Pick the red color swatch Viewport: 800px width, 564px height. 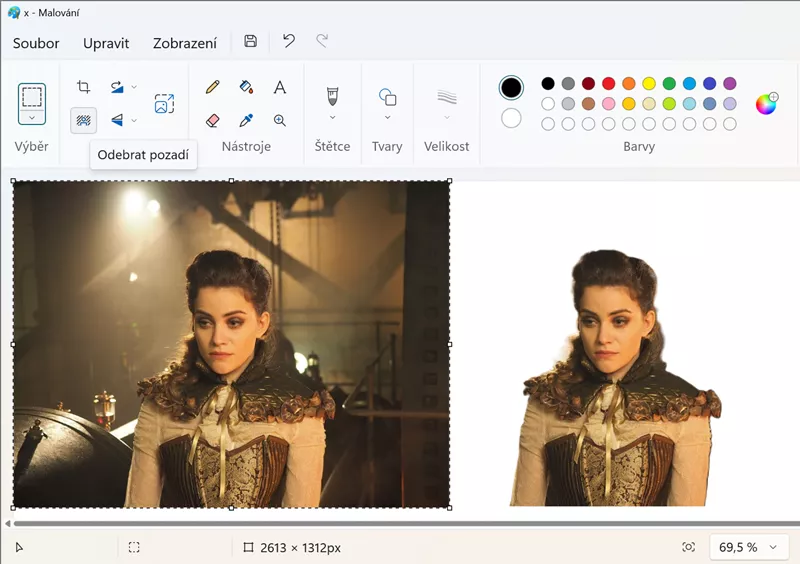click(x=608, y=84)
